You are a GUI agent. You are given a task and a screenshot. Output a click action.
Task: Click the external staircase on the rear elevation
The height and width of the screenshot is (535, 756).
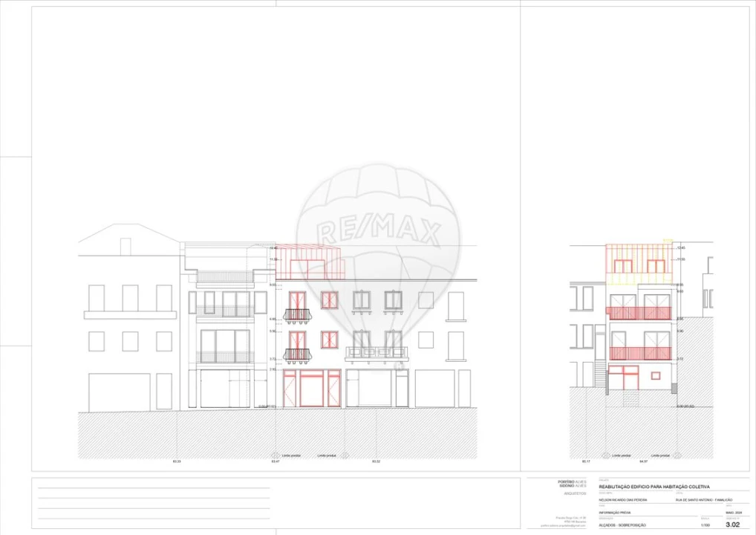(x=599, y=373)
